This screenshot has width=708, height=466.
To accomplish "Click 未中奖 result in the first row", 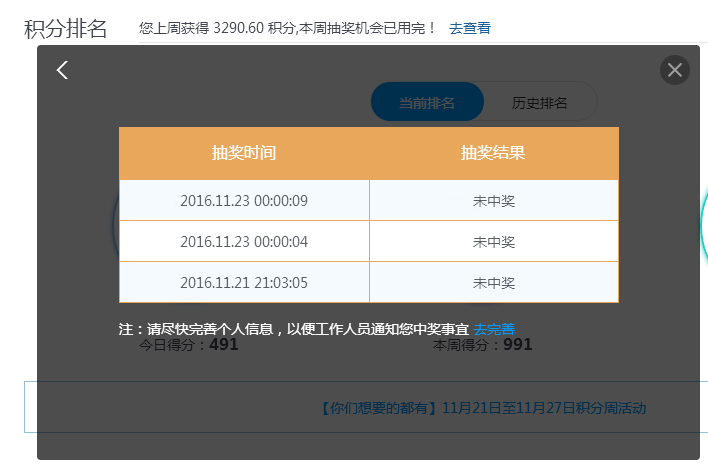I will coord(494,201).
